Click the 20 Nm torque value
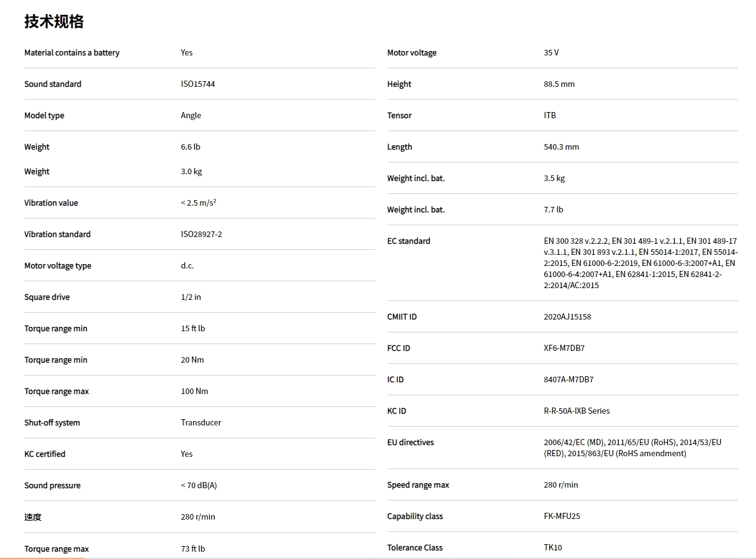This screenshot has height=559, width=756. click(192, 360)
